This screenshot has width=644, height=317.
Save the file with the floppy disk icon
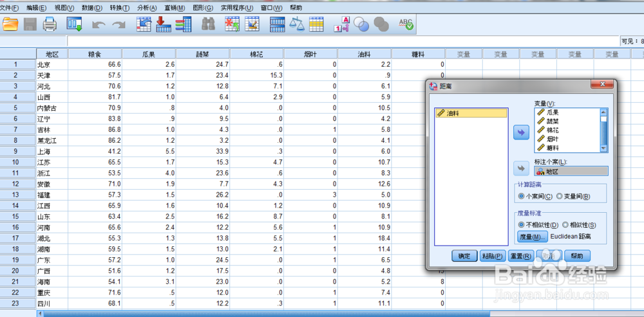coord(30,24)
